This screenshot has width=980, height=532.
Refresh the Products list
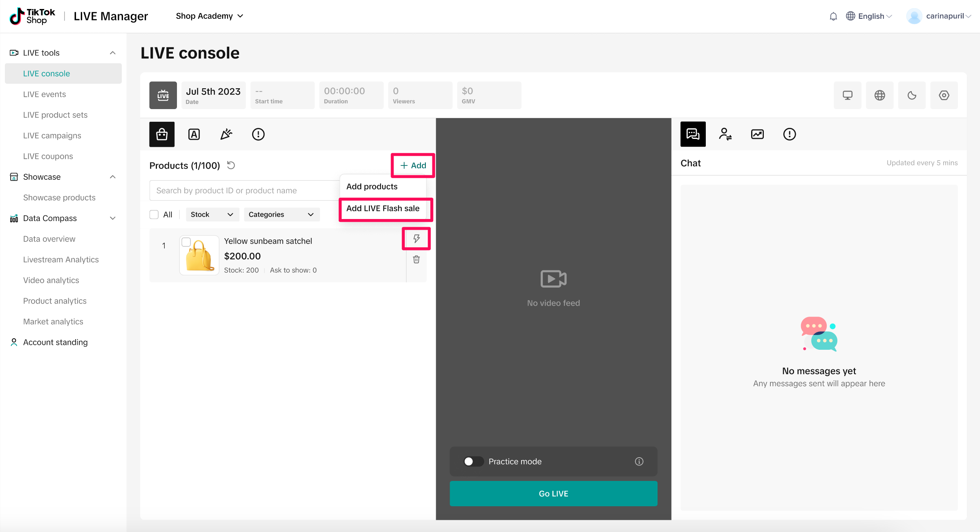pyautogui.click(x=231, y=165)
